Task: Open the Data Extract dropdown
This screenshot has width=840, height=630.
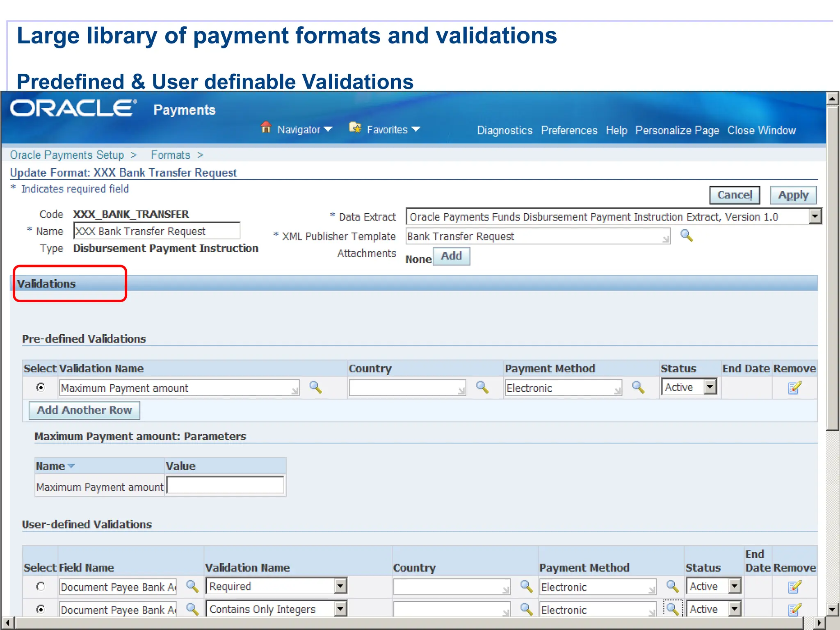Action: click(x=815, y=216)
